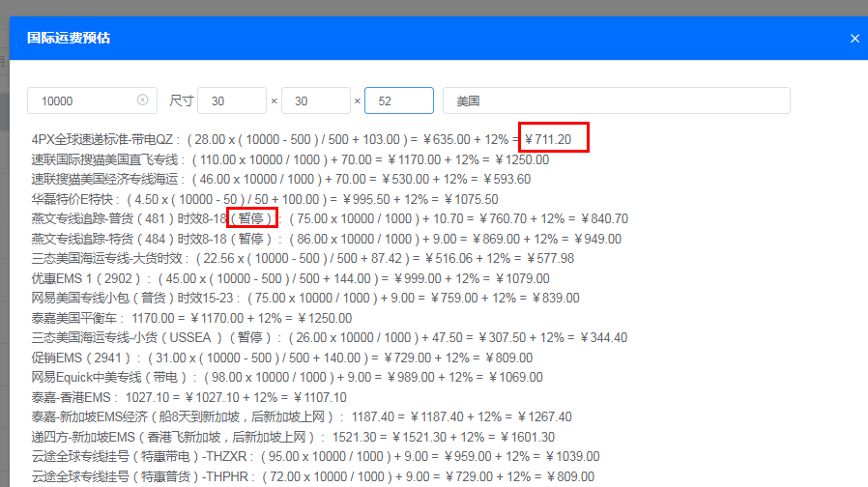Clear the weight field with the X icon

[x=143, y=100]
